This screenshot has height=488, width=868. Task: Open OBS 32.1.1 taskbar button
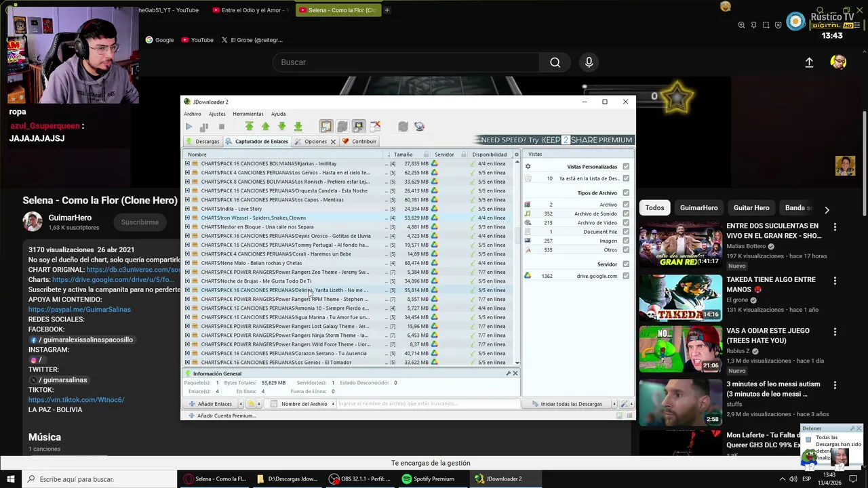359,479
